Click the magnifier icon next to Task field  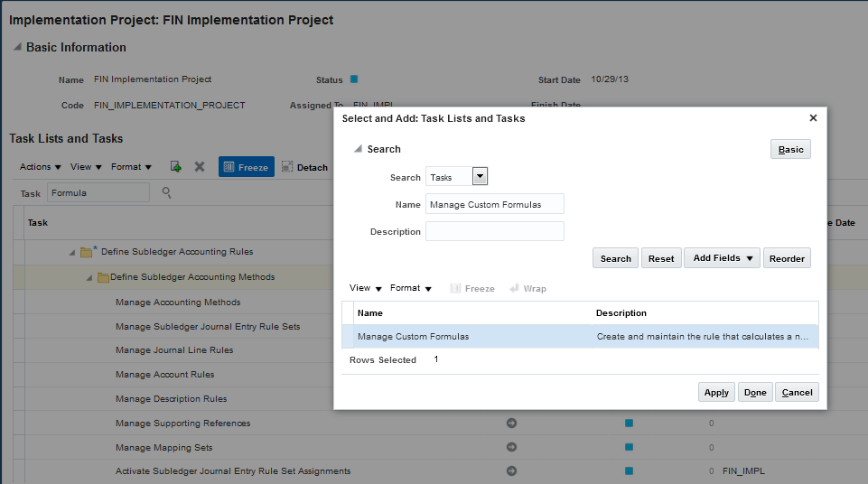click(x=166, y=192)
